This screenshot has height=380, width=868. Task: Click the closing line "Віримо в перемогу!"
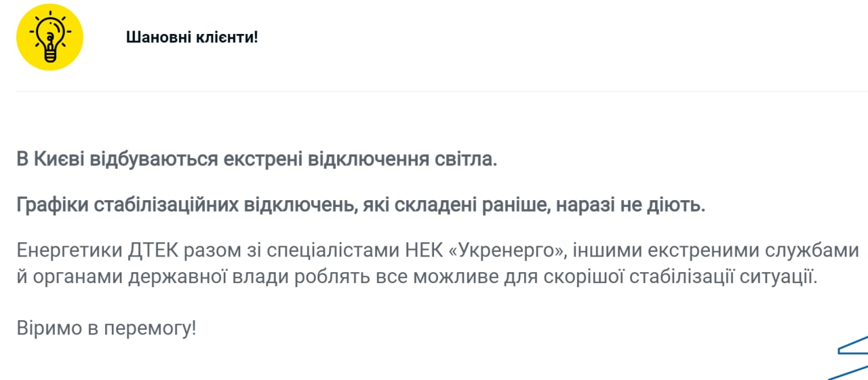[x=106, y=329]
